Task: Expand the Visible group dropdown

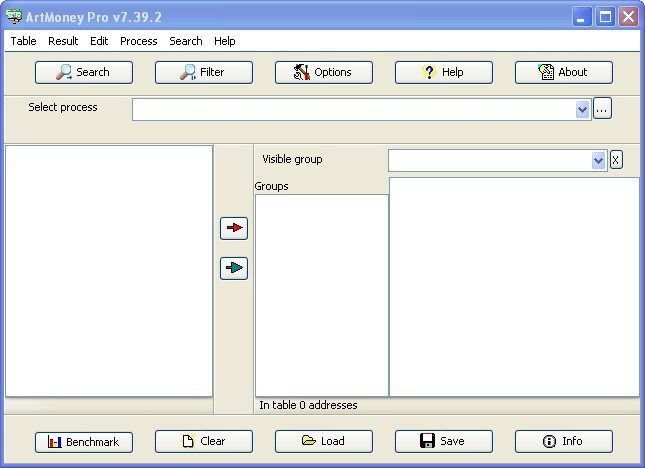Action: [599, 160]
